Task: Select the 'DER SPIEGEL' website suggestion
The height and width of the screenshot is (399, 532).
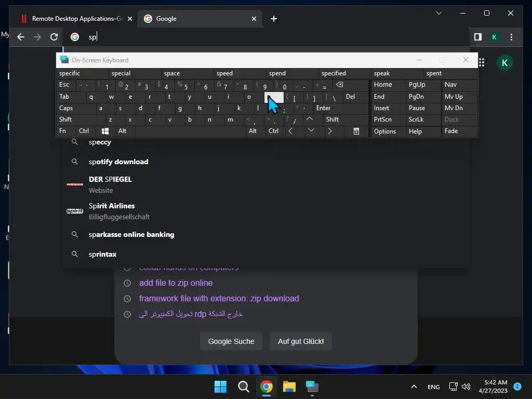Action: [267, 184]
